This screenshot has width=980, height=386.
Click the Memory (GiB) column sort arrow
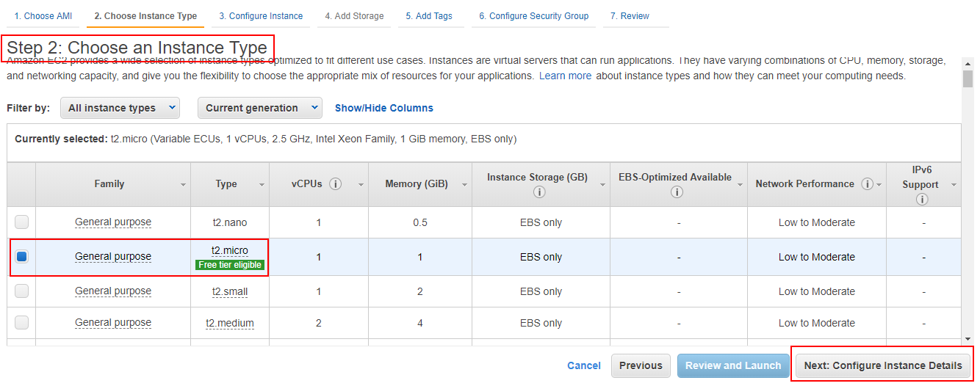click(464, 185)
